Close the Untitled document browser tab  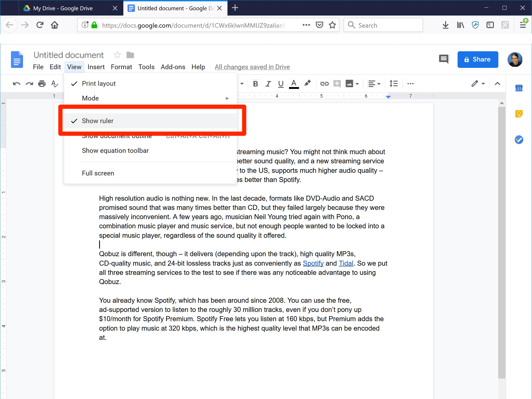point(220,8)
